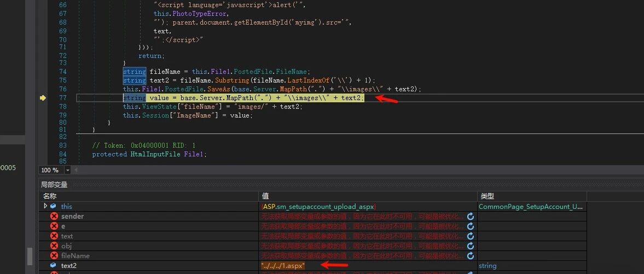Select the text2 variable row name
The width and height of the screenshot is (644, 274).
68,266
